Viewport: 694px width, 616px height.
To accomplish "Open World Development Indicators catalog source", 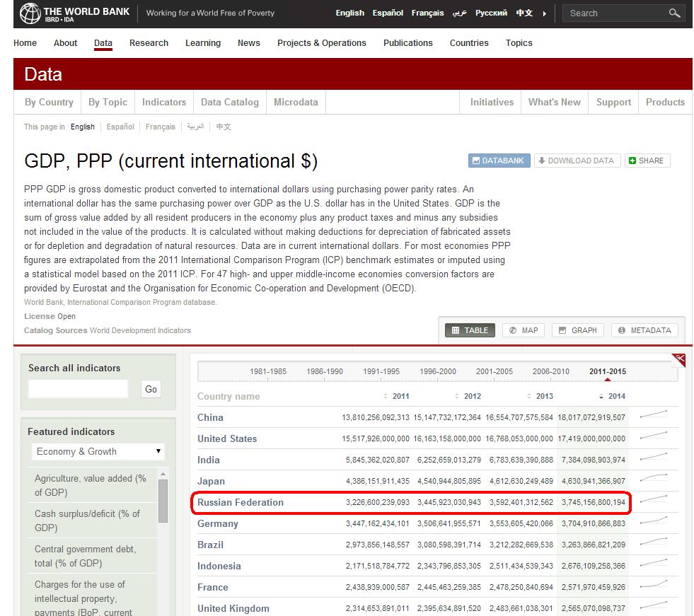I will tap(140, 330).
